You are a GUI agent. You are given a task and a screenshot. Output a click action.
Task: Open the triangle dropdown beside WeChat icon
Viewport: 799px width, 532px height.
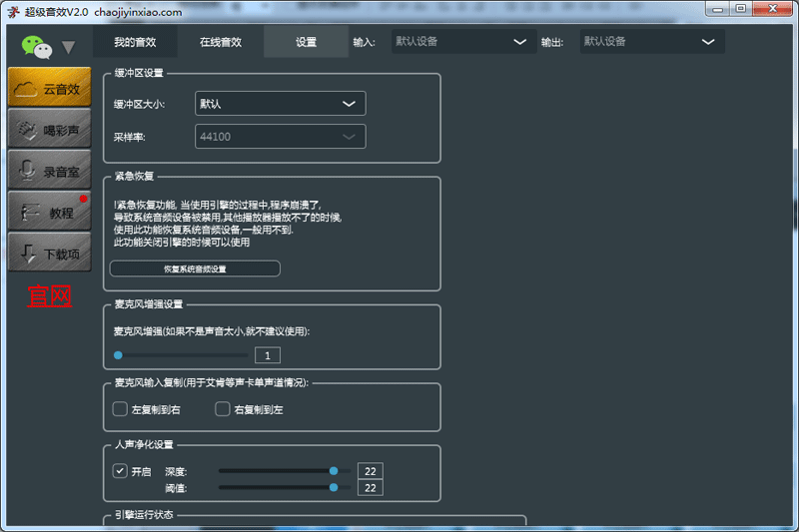(x=68, y=48)
